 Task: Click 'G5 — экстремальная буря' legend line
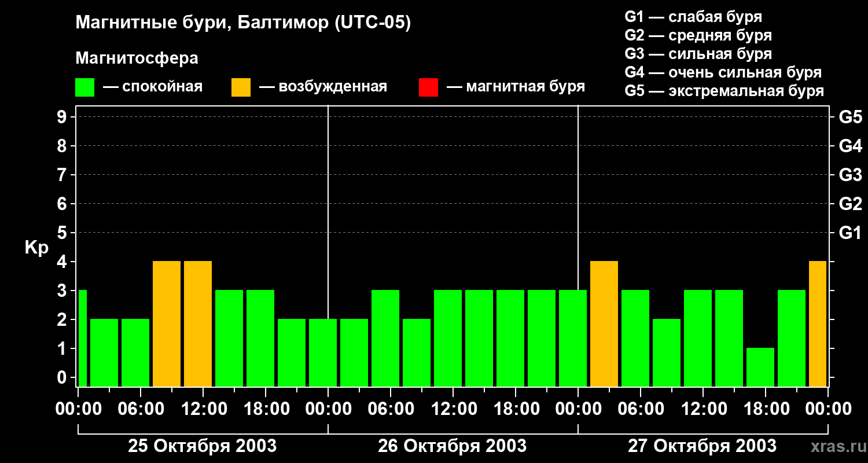coord(724,91)
